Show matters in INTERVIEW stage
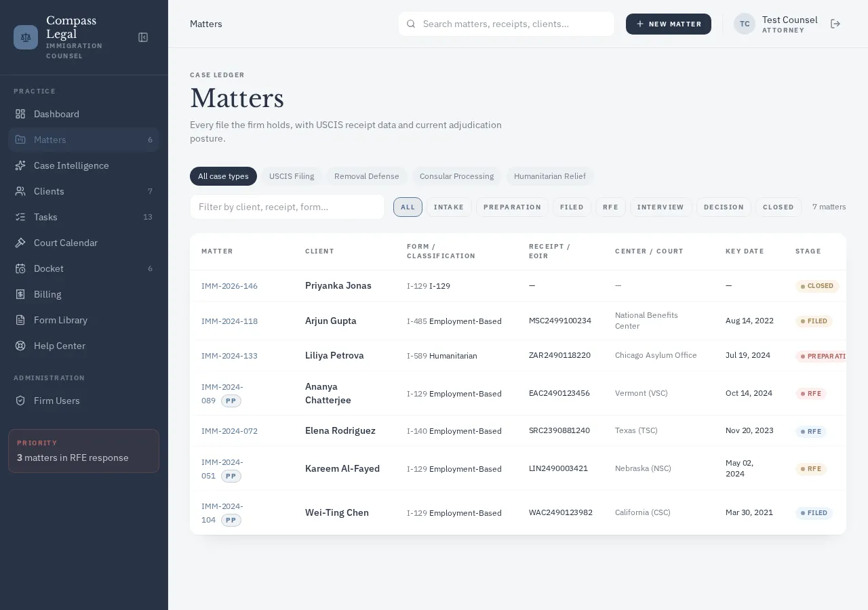868x610 pixels. click(660, 207)
